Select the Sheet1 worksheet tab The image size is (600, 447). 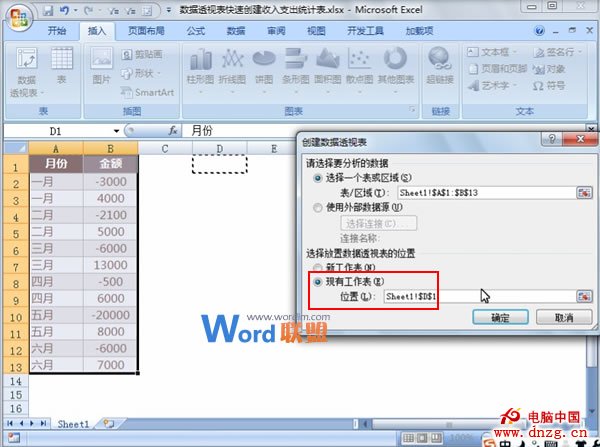tap(73, 424)
